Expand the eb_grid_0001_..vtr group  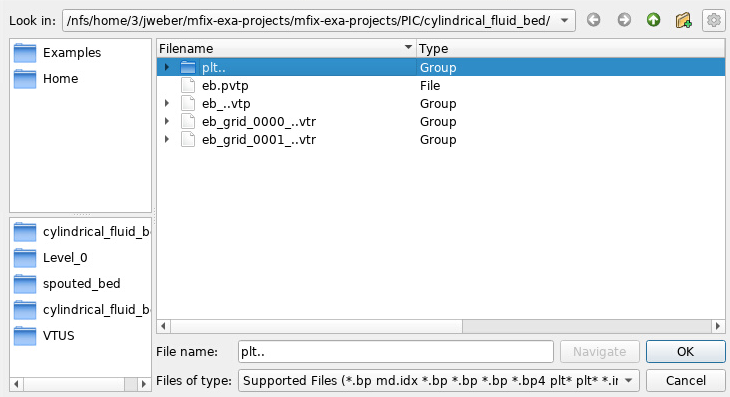pos(166,139)
